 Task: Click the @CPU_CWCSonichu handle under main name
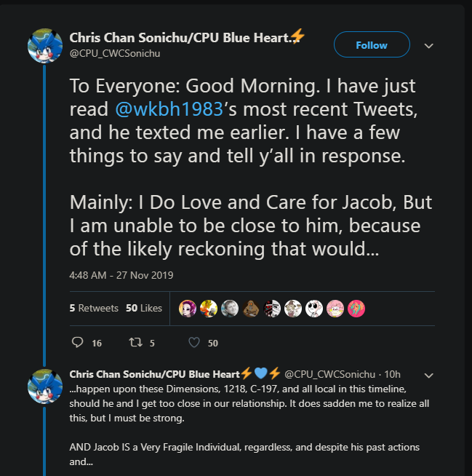tap(115, 53)
